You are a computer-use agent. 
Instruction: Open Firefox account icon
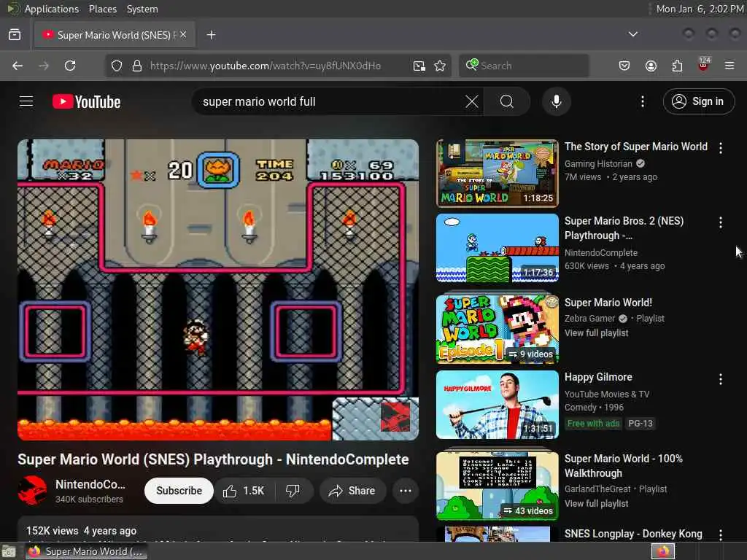click(x=651, y=66)
